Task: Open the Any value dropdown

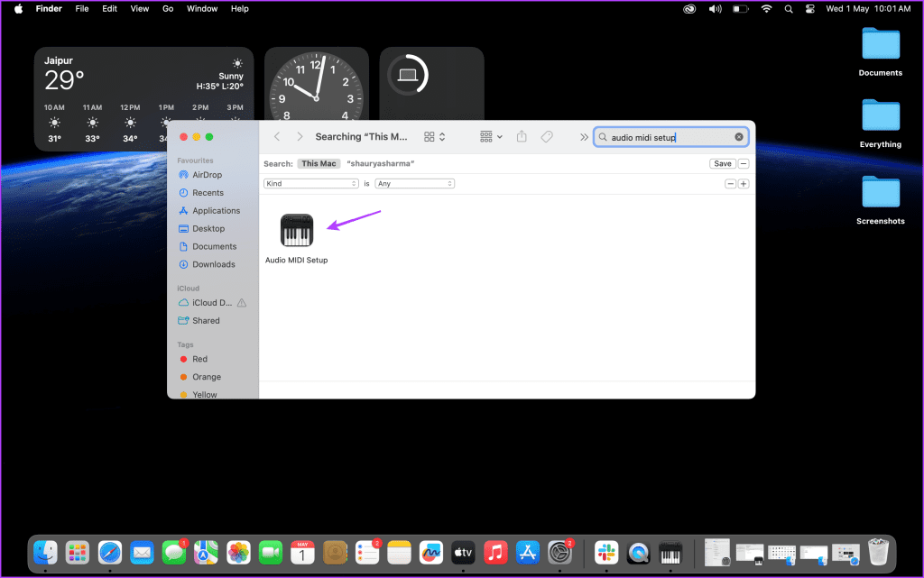Action: pos(415,184)
